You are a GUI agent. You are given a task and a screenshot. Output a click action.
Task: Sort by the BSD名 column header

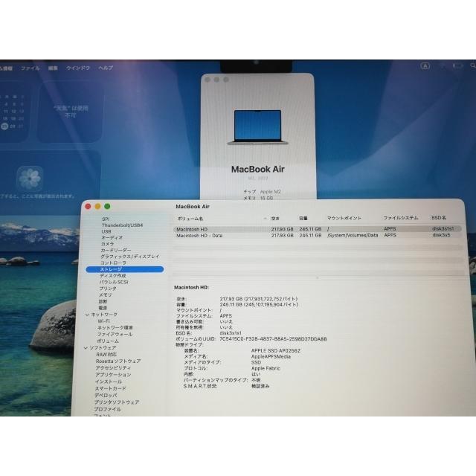tap(439, 218)
